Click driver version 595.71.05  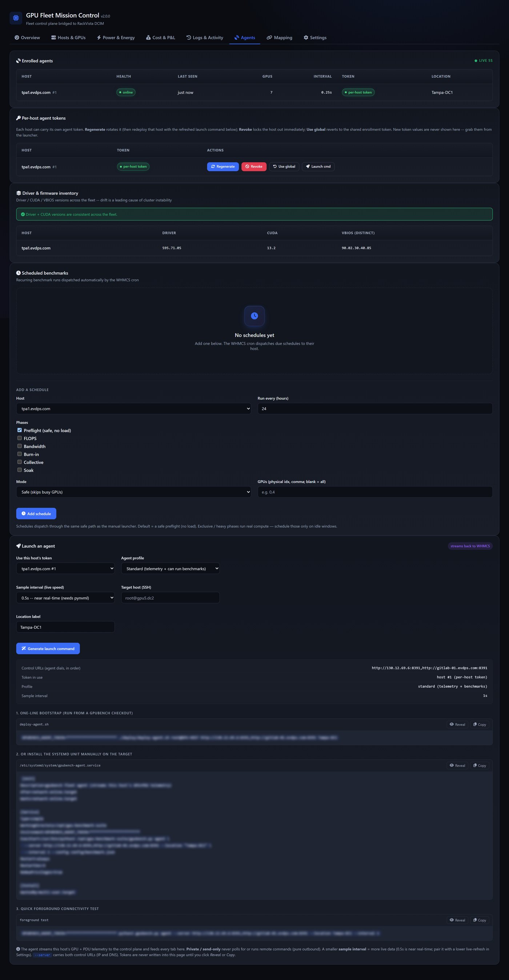click(172, 248)
